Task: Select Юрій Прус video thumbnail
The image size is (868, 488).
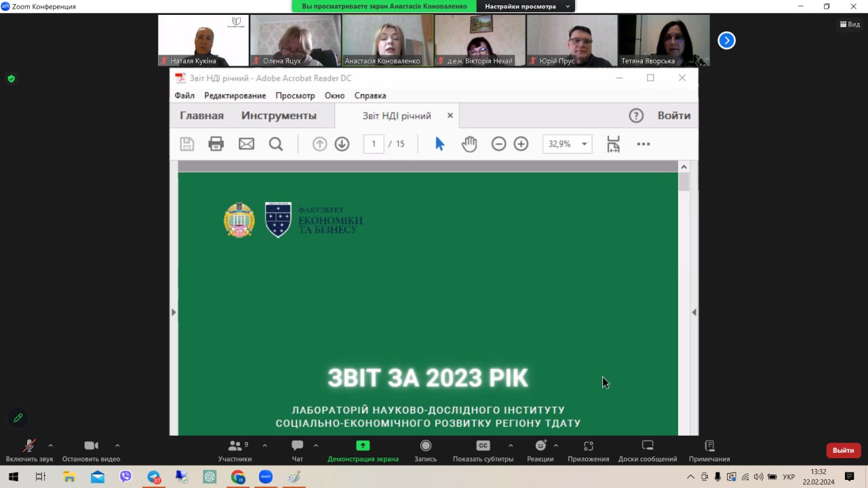Action: pyautogui.click(x=572, y=41)
